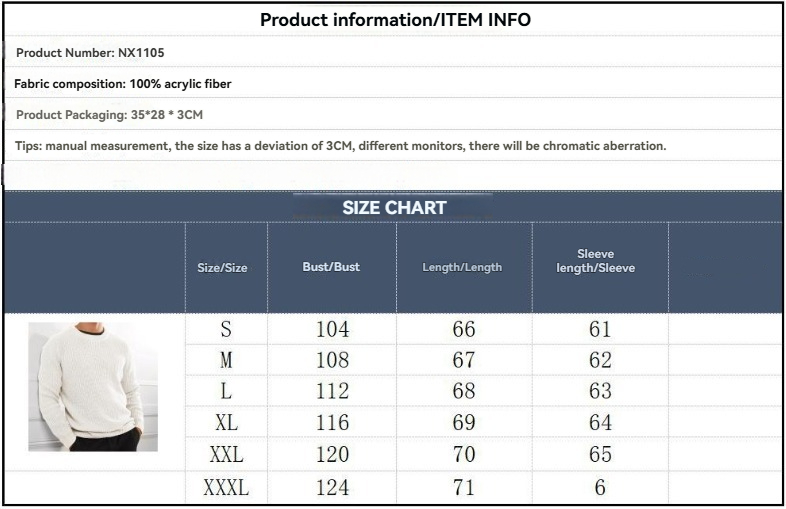Click the manual measurement Tips line
The height and width of the screenshot is (509, 786).
(340, 146)
